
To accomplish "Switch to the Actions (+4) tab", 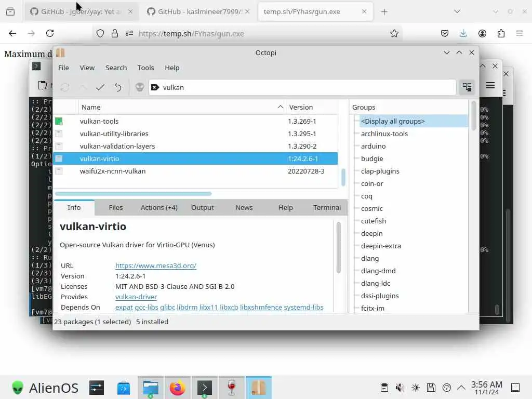I will coord(159,208).
